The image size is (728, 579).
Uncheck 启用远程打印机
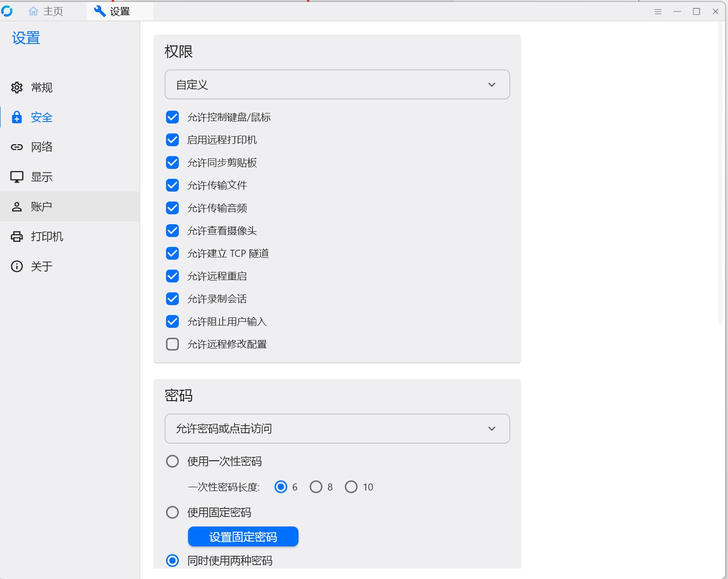173,140
